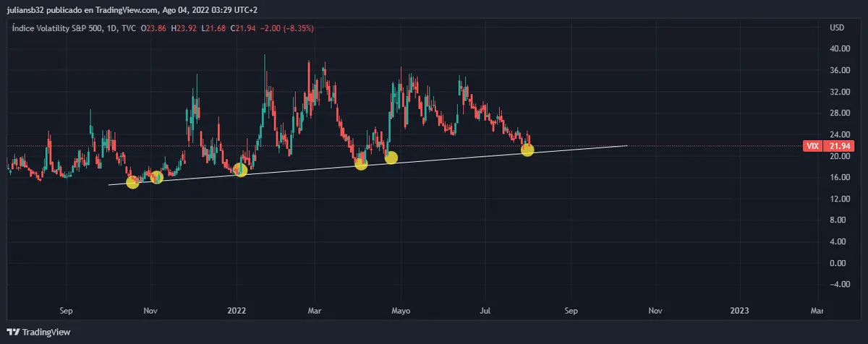Click the -4.00 price scale label
The image size is (868, 344).
point(839,284)
